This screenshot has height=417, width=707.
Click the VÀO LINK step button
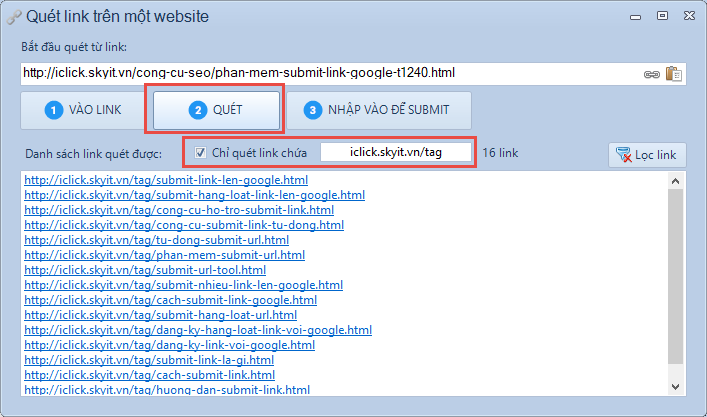click(83, 110)
